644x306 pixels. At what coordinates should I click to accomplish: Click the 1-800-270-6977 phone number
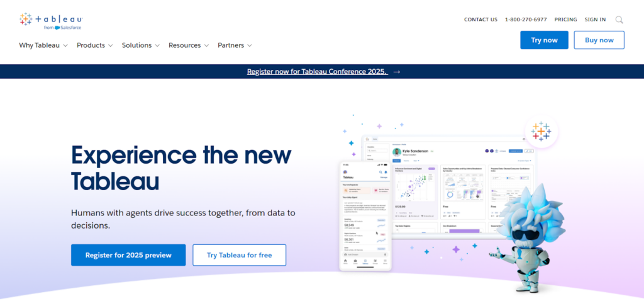[526, 20]
